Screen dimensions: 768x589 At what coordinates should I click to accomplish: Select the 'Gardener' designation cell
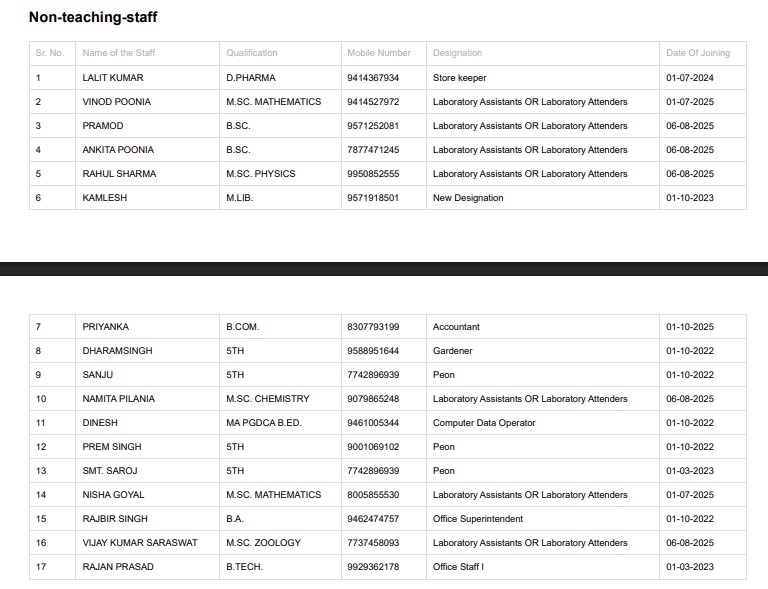(x=453, y=351)
